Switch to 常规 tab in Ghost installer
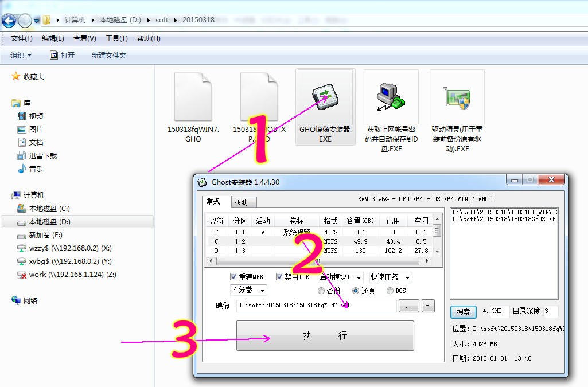588x387 pixels. point(216,201)
